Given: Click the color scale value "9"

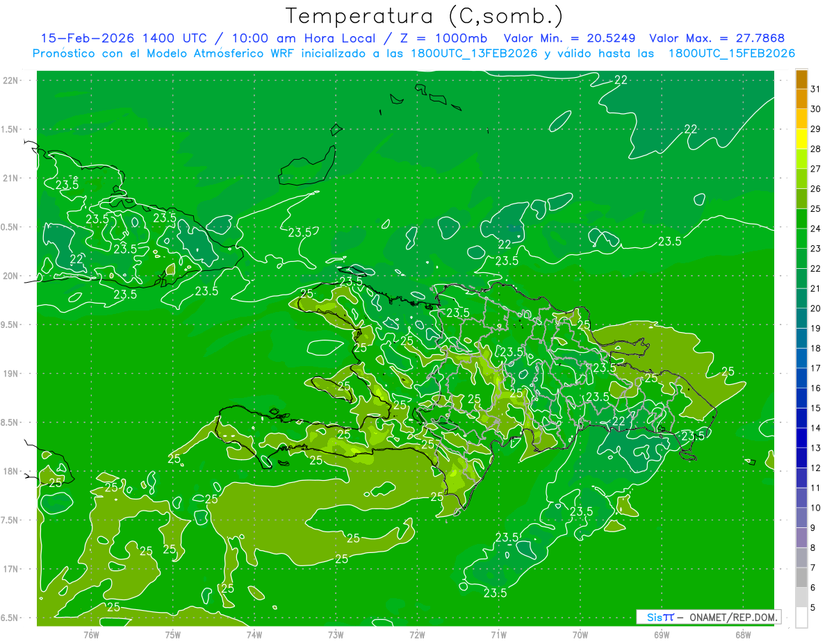Looking at the screenshot, I should point(813,528).
